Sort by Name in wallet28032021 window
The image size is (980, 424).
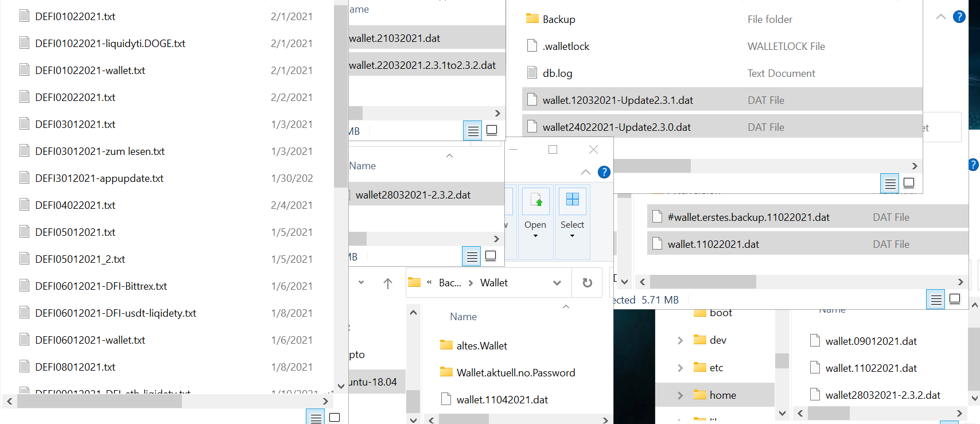(x=363, y=165)
